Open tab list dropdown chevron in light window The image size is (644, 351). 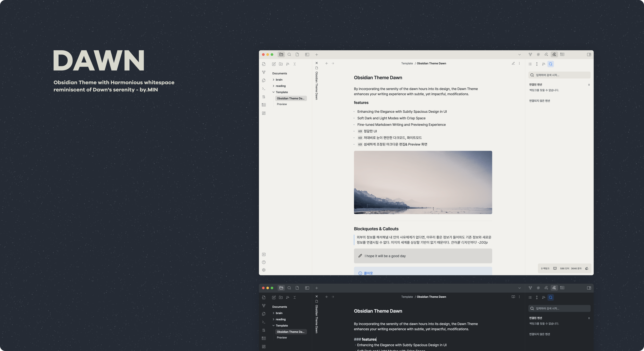pos(520,54)
